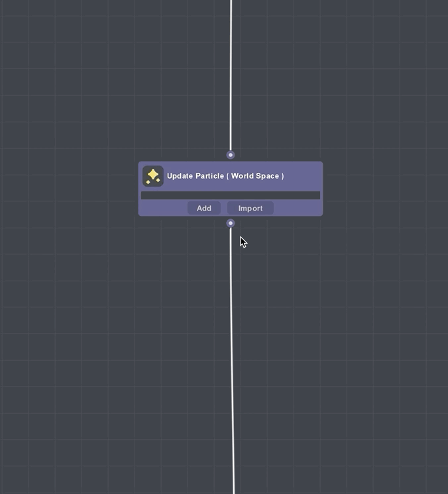Screen dimensions: 448x494
Task: Click the words "Update Particle" in the header
Action: coord(195,176)
